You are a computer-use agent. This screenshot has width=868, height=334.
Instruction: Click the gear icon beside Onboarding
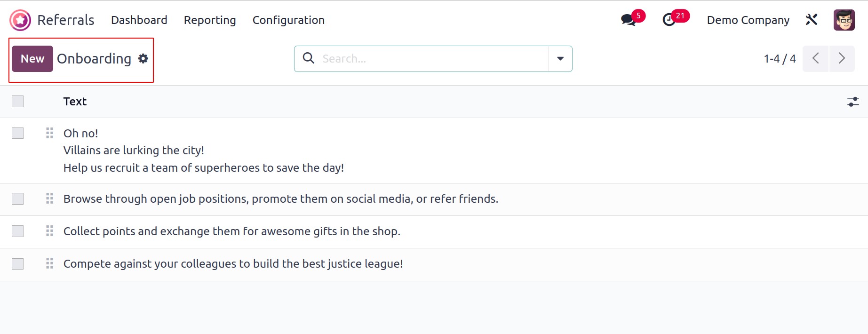click(x=143, y=58)
